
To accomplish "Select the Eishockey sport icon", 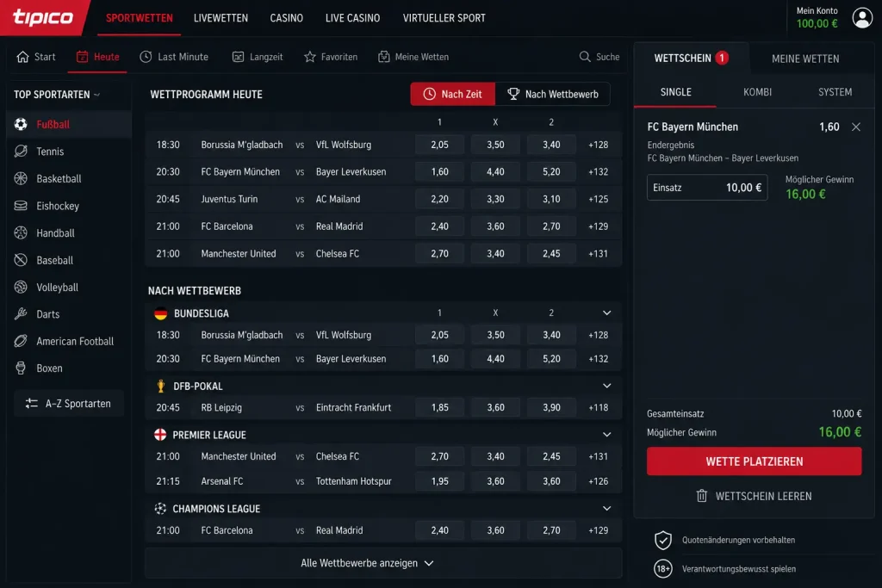I will click(x=21, y=206).
